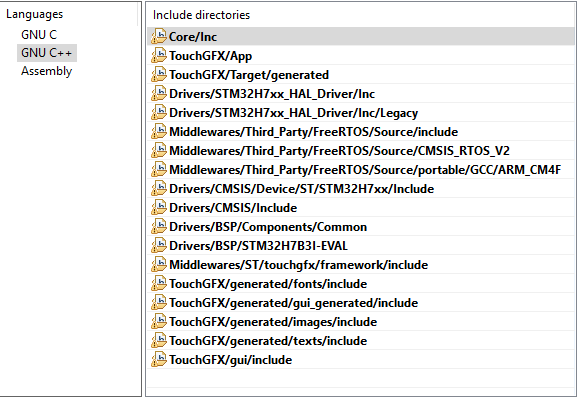Select the portable/GCC/ARM_CM4F path text

click(x=365, y=170)
